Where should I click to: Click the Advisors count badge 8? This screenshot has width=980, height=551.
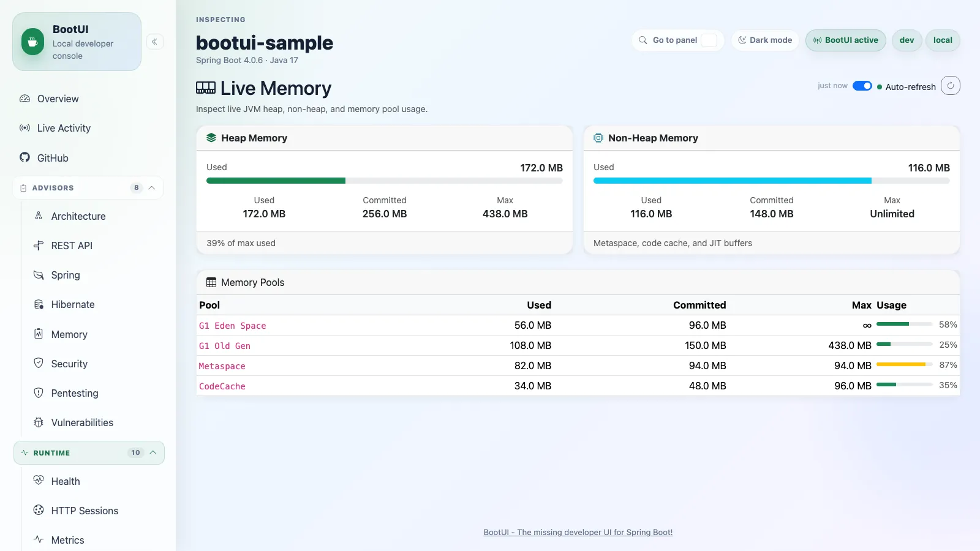137,188
